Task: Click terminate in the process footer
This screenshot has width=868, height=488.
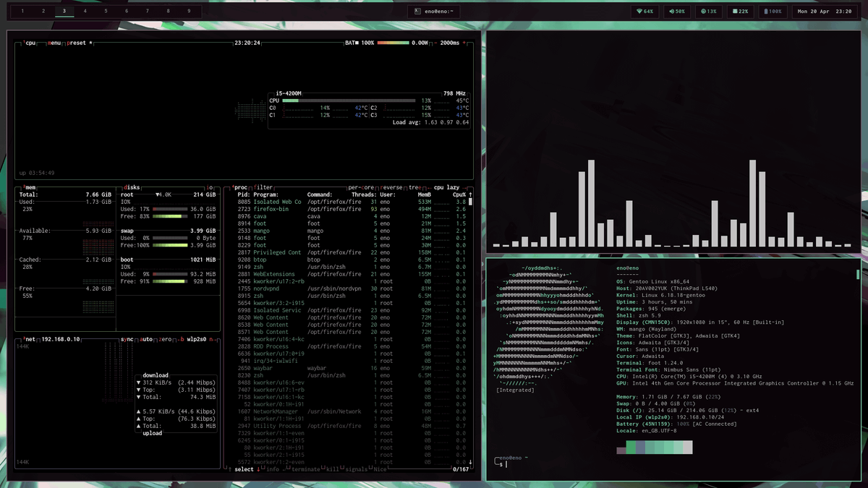Action: coord(305,469)
